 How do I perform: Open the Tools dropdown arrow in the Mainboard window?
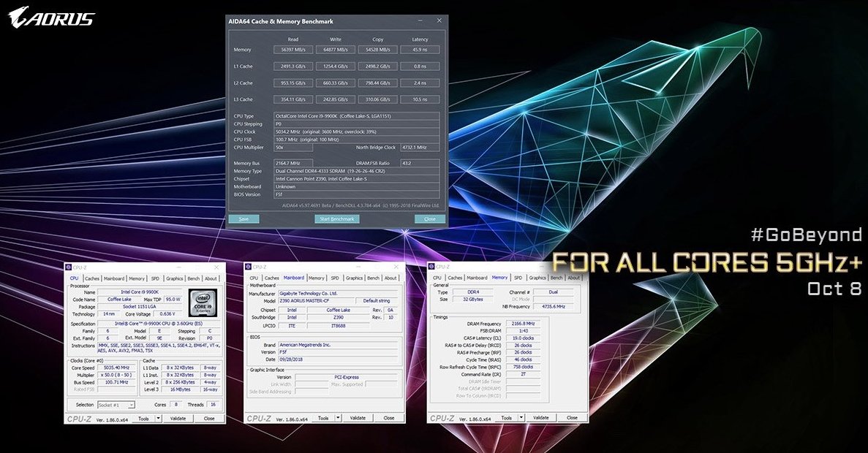coord(339,418)
